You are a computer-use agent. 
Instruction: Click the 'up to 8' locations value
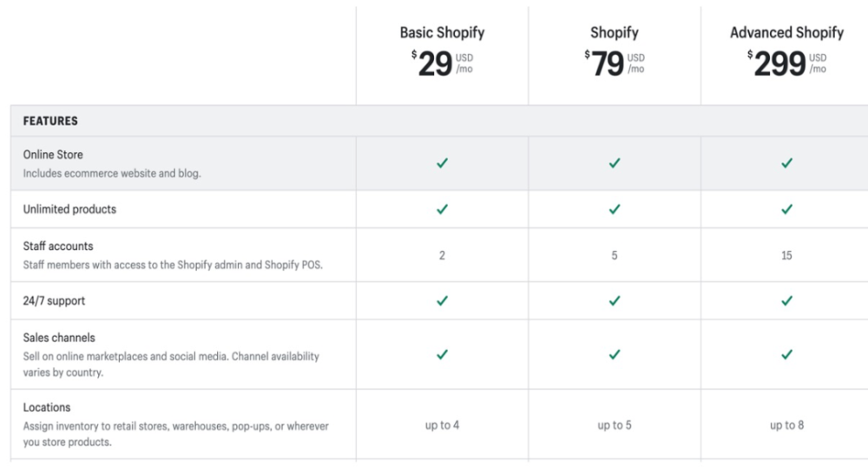(x=786, y=425)
